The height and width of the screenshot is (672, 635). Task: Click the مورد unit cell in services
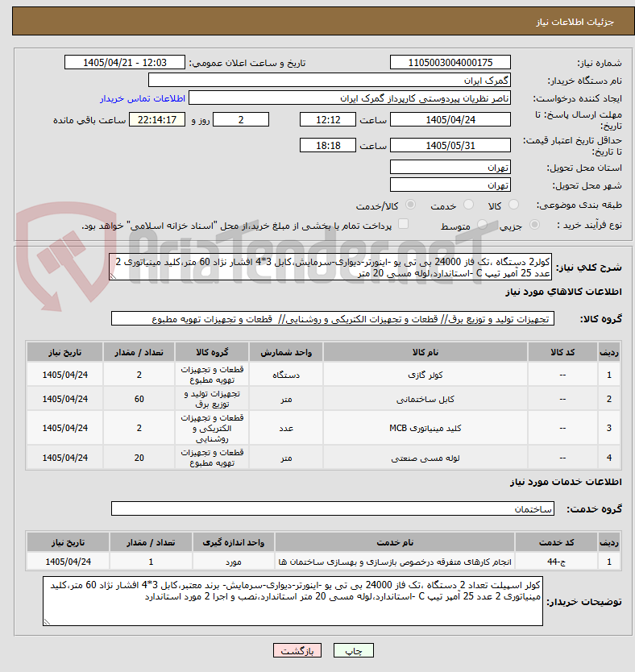click(x=234, y=562)
